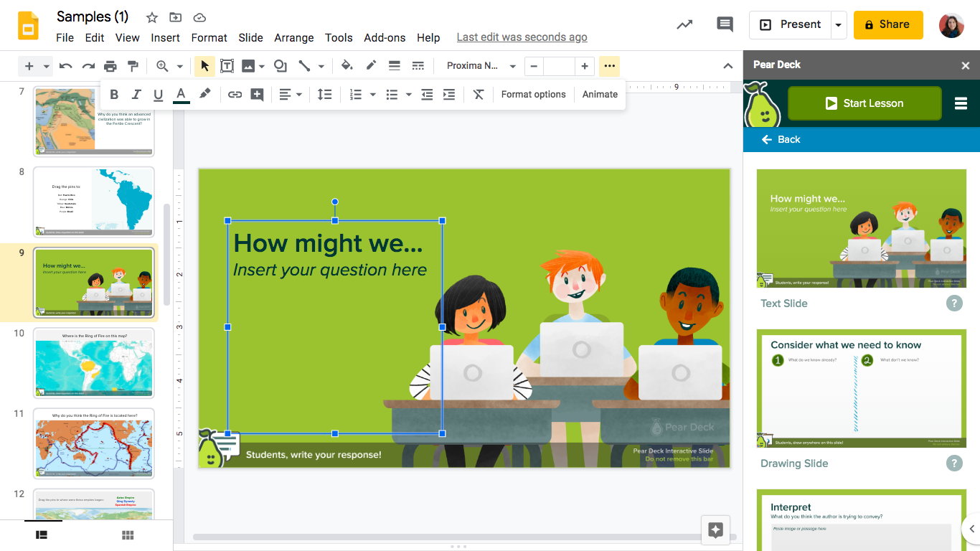Select slide 10 thumbnail in filmstrip
This screenshot has height=551, width=980.
coord(93,363)
